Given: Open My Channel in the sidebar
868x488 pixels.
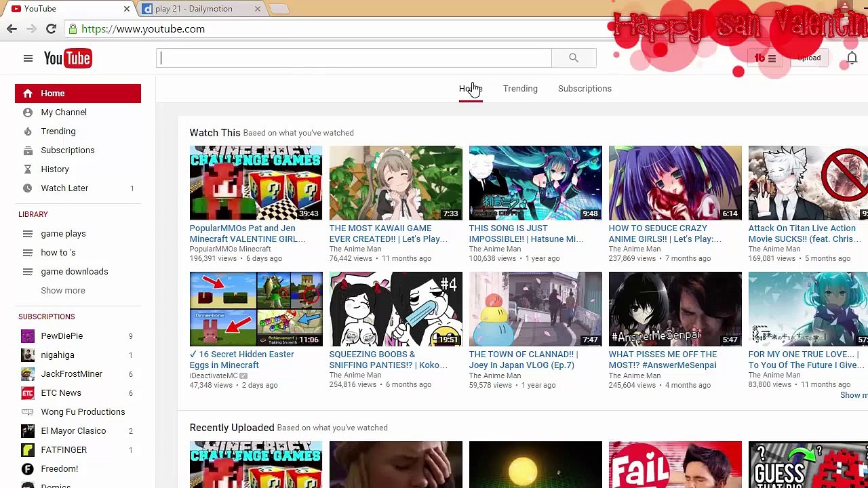Looking at the screenshot, I should point(64,112).
